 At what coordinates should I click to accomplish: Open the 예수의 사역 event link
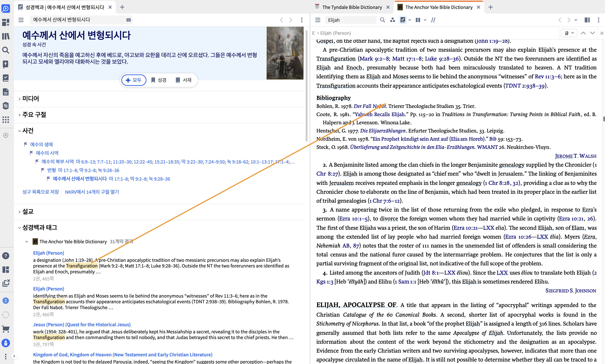[x=47, y=153]
